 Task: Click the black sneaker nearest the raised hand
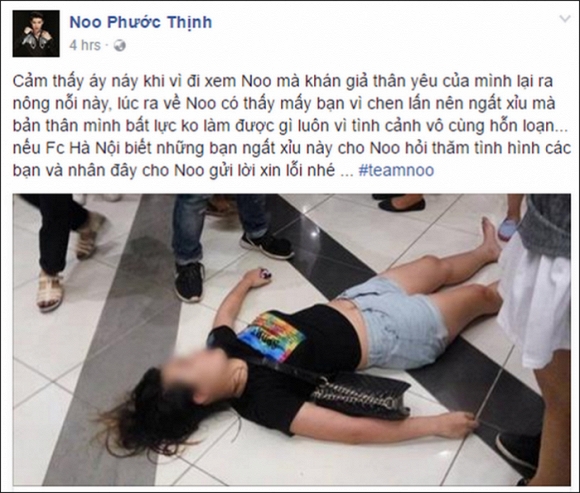pyautogui.click(x=189, y=282)
